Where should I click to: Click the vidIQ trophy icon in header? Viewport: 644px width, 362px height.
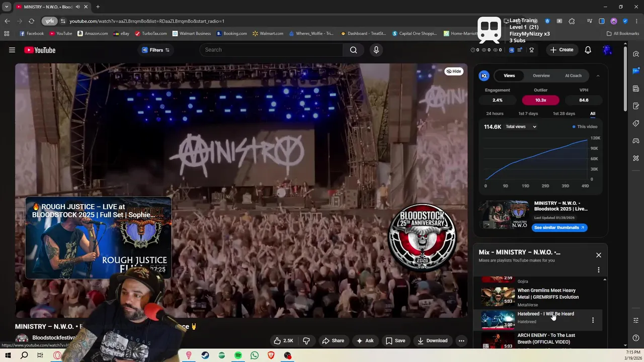[x=531, y=50]
